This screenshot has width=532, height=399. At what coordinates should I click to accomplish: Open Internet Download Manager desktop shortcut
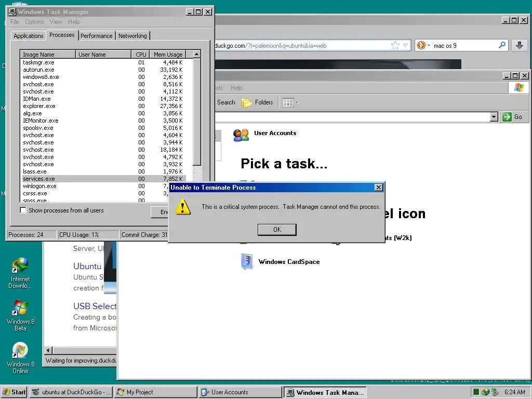tap(20, 273)
